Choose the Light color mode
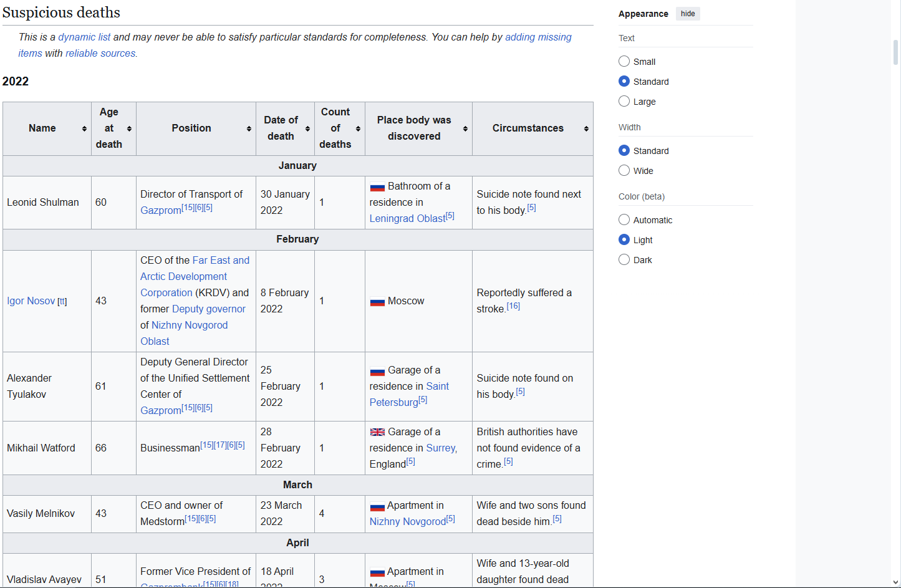 coord(624,239)
